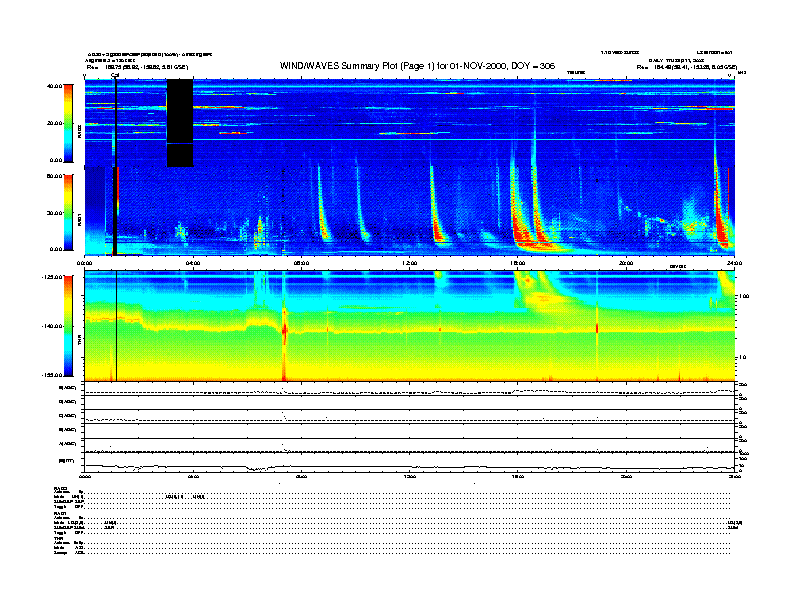Viewport: 792px width, 612px height.
Task: Click the 40.00 label on RAD2 scale
Action: point(54,86)
